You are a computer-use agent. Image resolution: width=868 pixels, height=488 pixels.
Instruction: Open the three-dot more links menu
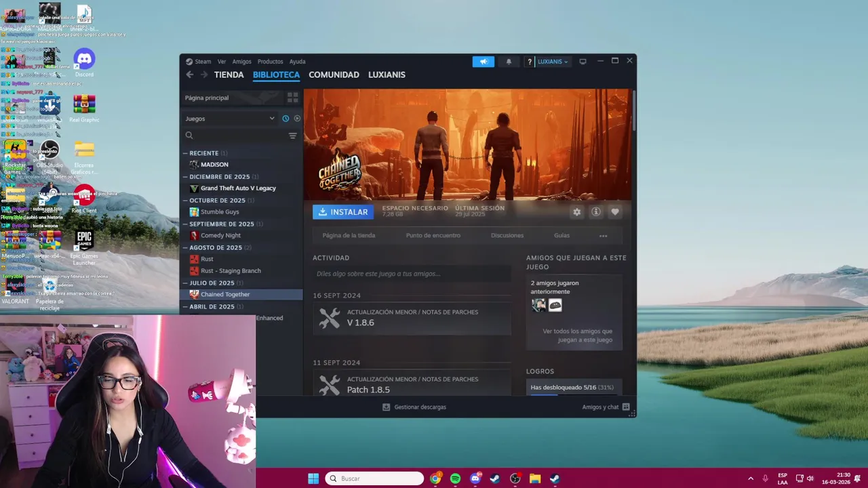point(603,236)
